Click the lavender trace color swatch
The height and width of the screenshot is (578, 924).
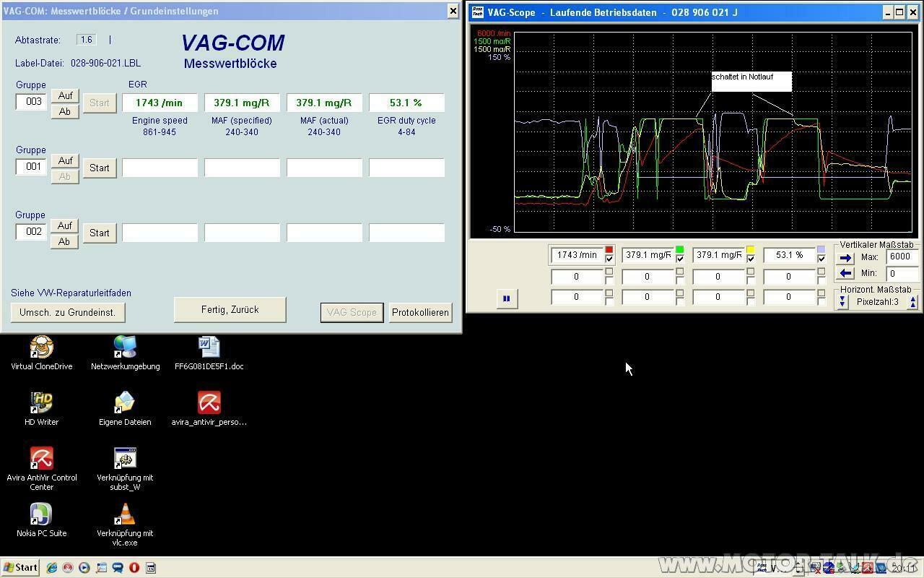point(821,250)
